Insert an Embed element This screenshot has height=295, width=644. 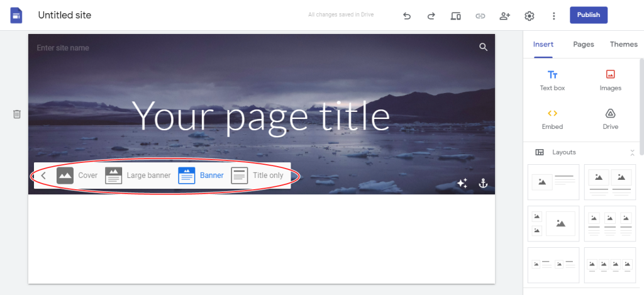tap(552, 119)
